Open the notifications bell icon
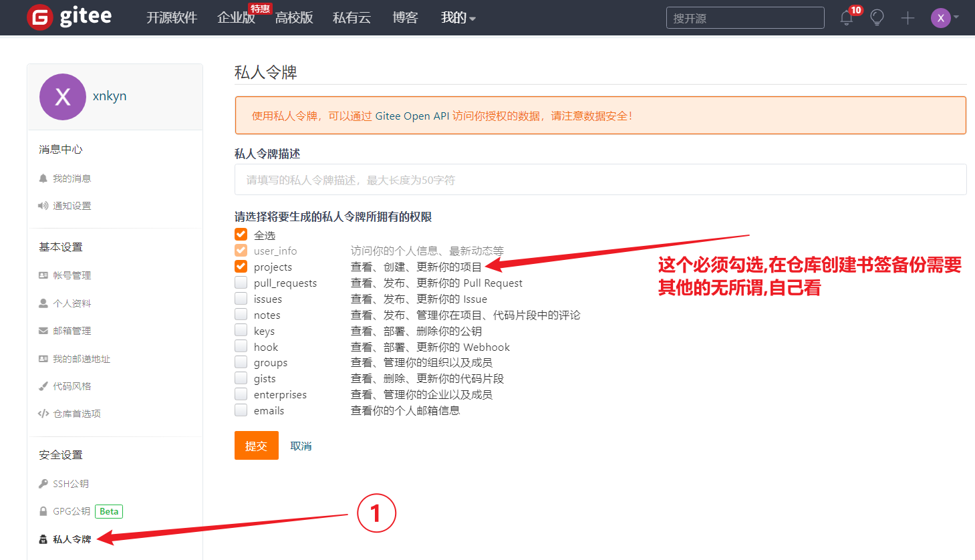 847,18
